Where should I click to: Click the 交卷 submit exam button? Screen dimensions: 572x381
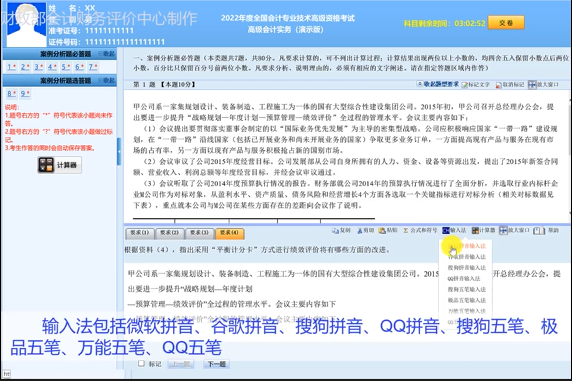[x=506, y=23]
